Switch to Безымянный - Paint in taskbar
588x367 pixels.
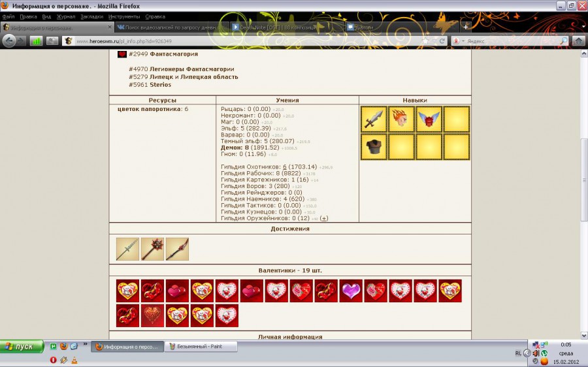click(201, 347)
